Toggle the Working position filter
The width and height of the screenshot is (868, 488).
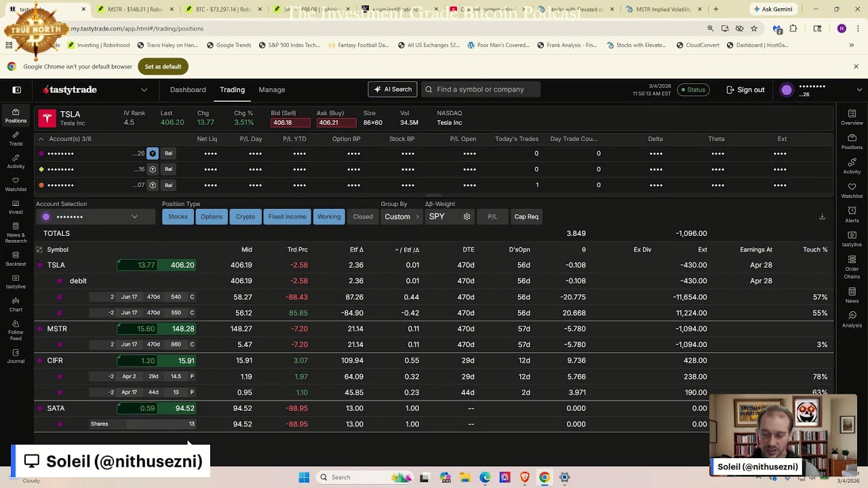coord(329,217)
